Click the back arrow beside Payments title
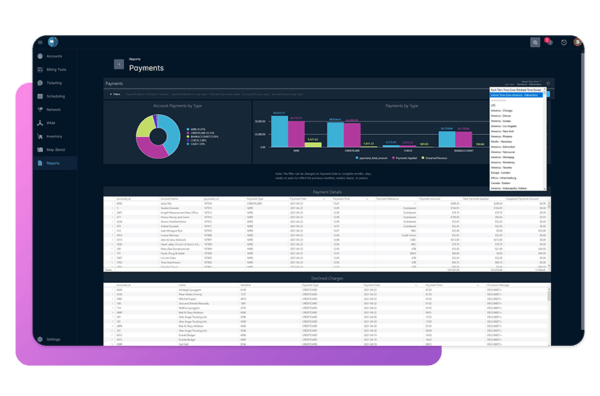600x396 pixels. click(x=119, y=64)
